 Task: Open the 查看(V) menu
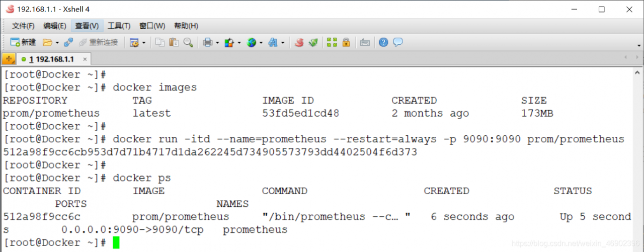coord(87,26)
